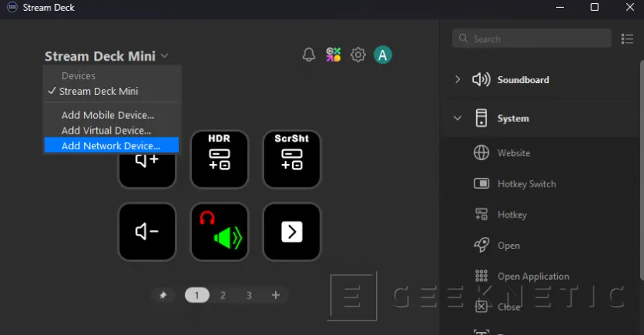Minimize the Stream Deck window
The image size is (644, 335).
[x=560, y=8]
